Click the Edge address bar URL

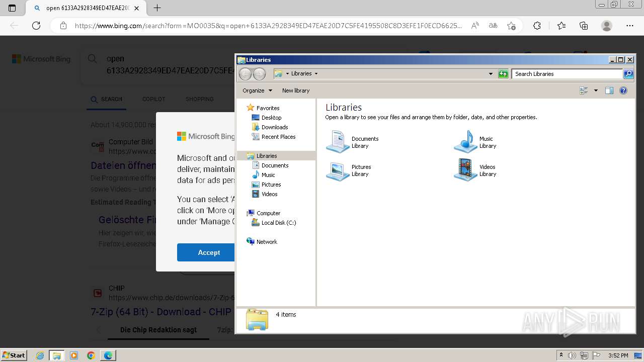(x=268, y=26)
